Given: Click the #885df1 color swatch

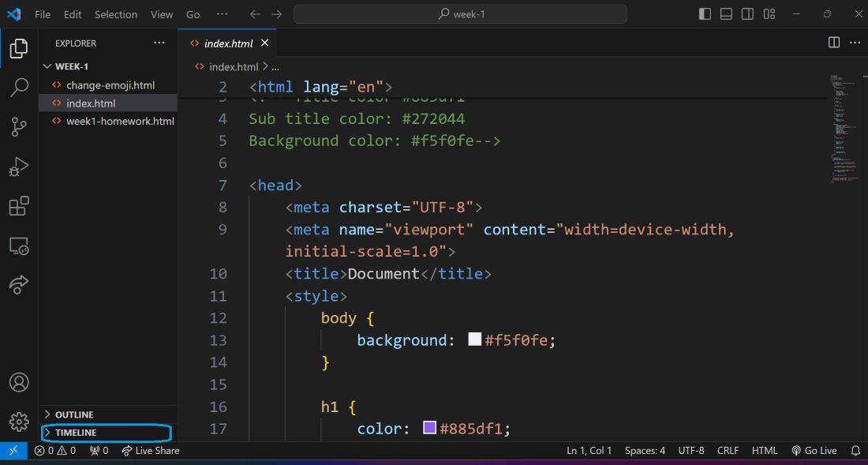Looking at the screenshot, I should (x=429, y=428).
